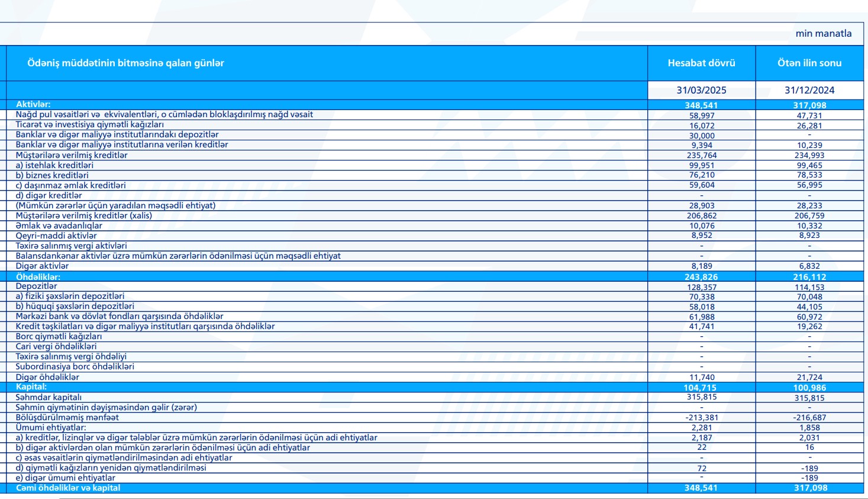Viewport: 868px width, 499px height.
Task: Click the "min manatla" unit label
Action: click(823, 34)
